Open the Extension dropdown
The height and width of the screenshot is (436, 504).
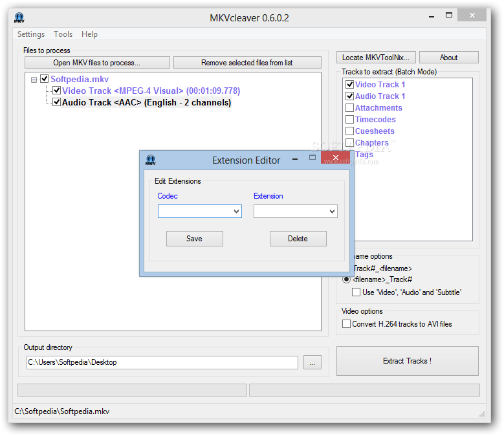click(x=333, y=212)
